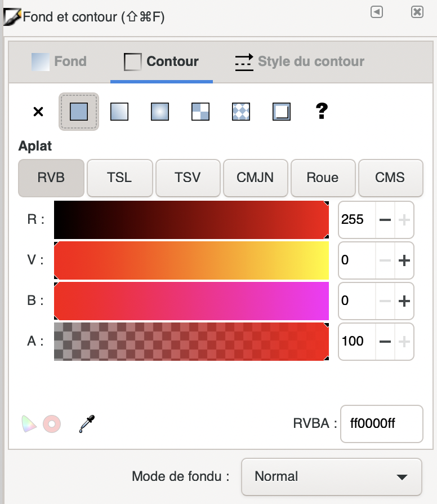Click the B channel color slider
The width and height of the screenshot is (437, 504).
tap(191, 300)
